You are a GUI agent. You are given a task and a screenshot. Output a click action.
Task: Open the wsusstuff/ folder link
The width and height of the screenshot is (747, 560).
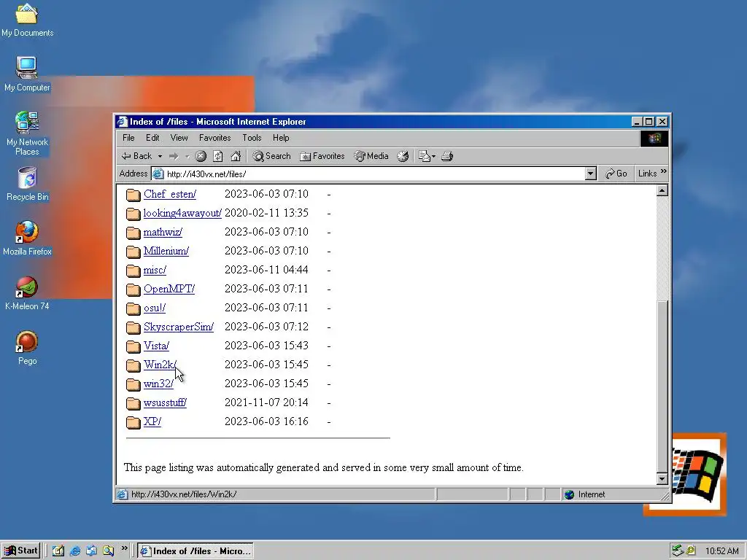[165, 402]
